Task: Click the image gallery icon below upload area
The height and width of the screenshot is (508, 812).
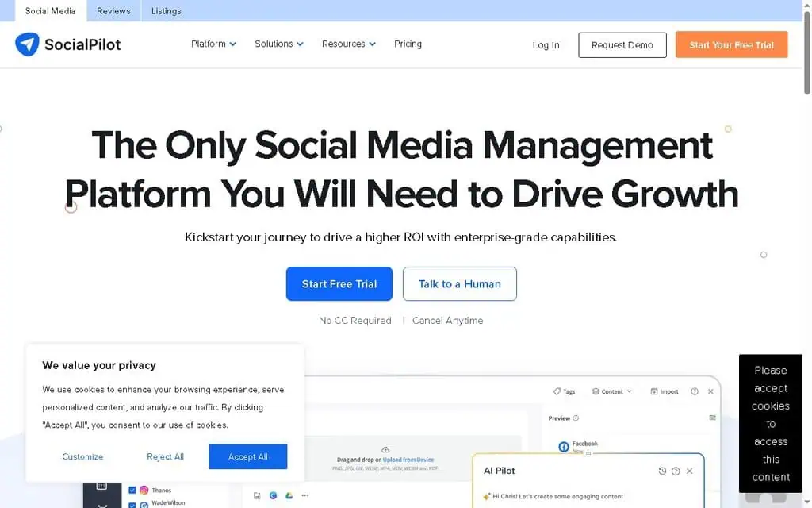Action: [257, 495]
